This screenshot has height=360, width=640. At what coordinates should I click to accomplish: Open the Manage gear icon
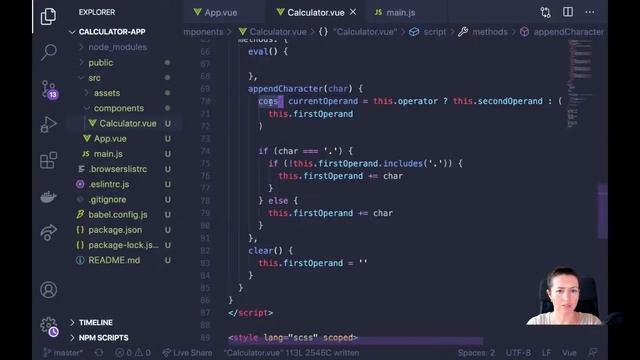coord(49,327)
